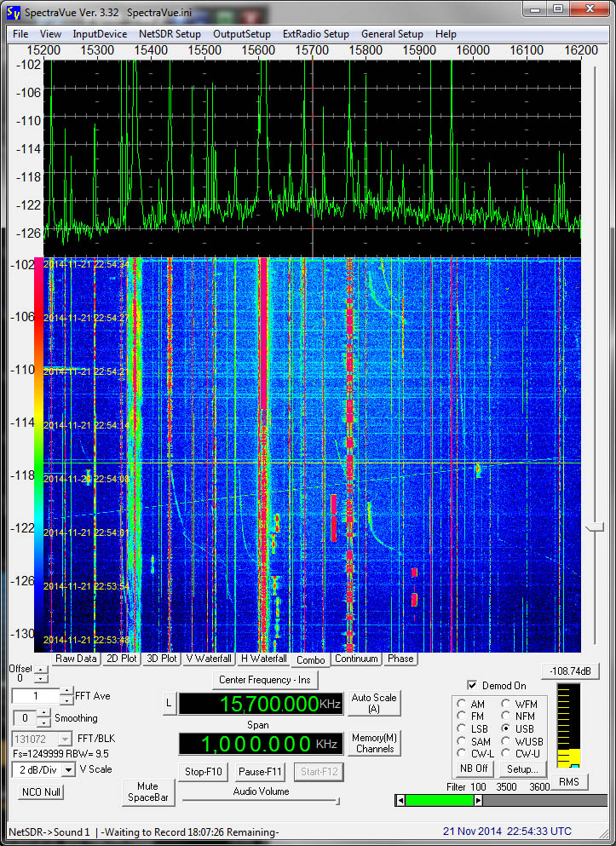This screenshot has height=846, width=616.
Task: Click the Auto Scale (A) button
Action: (x=374, y=703)
